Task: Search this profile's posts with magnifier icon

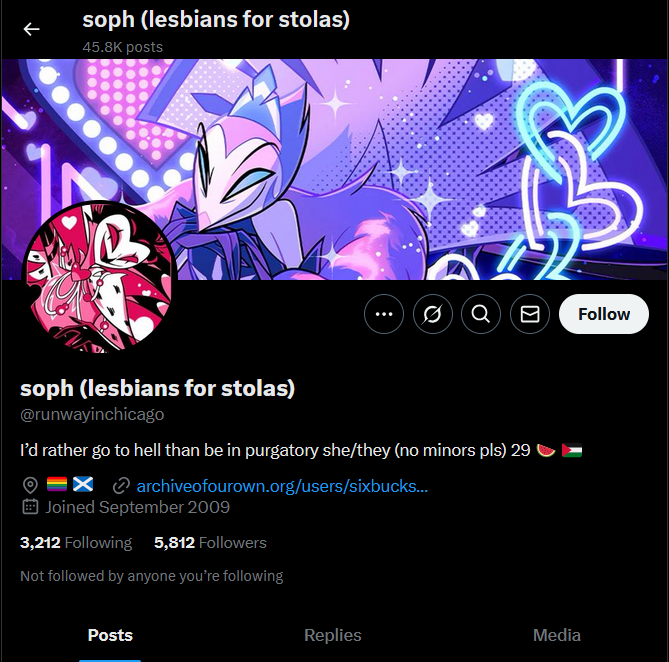Action: [481, 314]
